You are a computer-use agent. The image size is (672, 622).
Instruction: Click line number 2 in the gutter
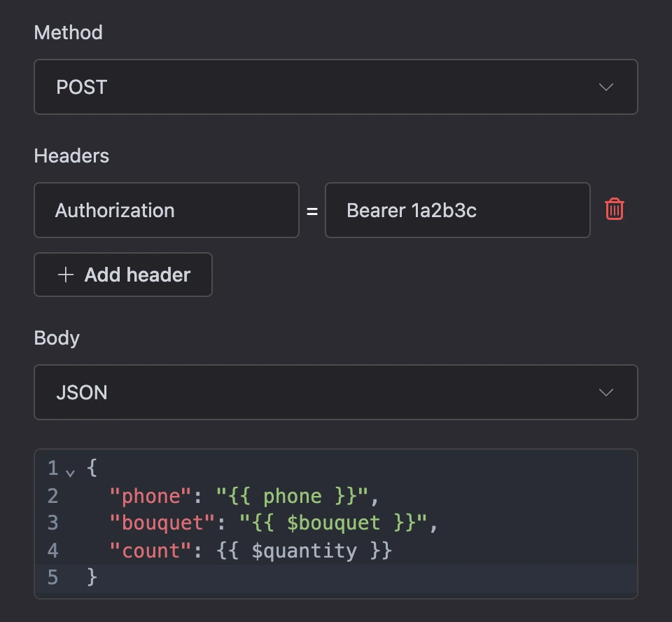click(x=52, y=496)
